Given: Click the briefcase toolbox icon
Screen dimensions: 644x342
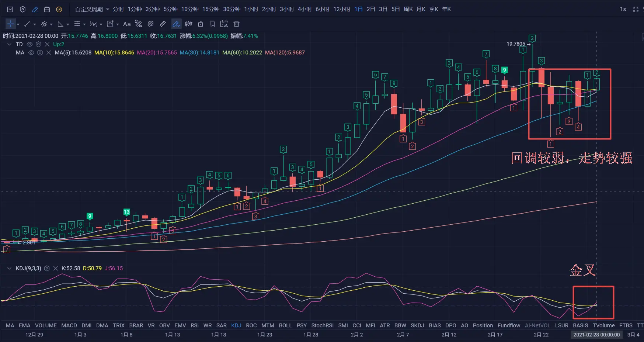Looking at the screenshot, I should point(47,9).
